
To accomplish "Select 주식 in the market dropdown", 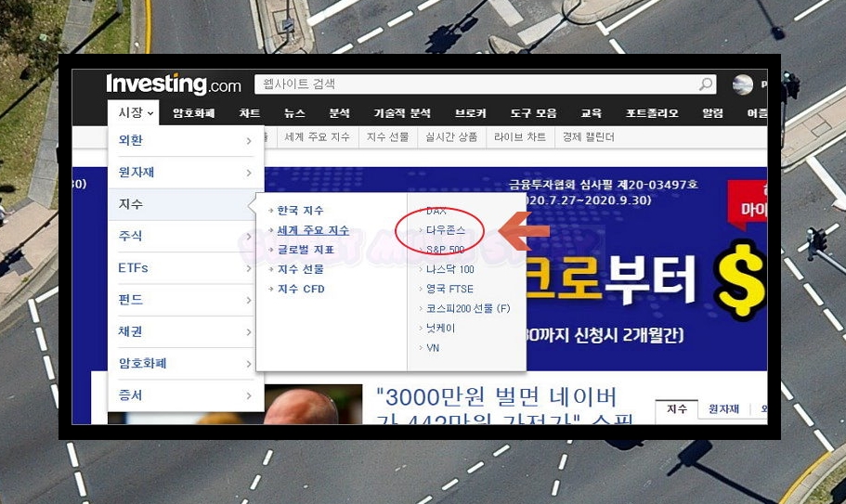I will click(x=131, y=236).
